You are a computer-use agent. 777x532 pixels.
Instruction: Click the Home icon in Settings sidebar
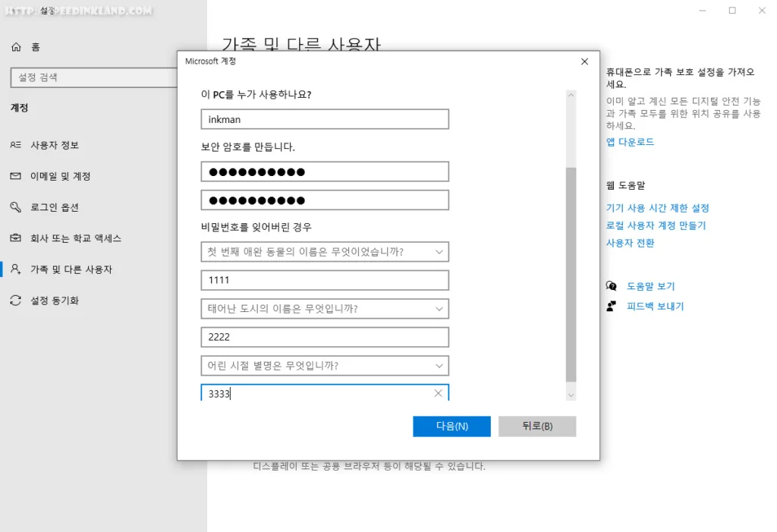[x=16, y=47]
